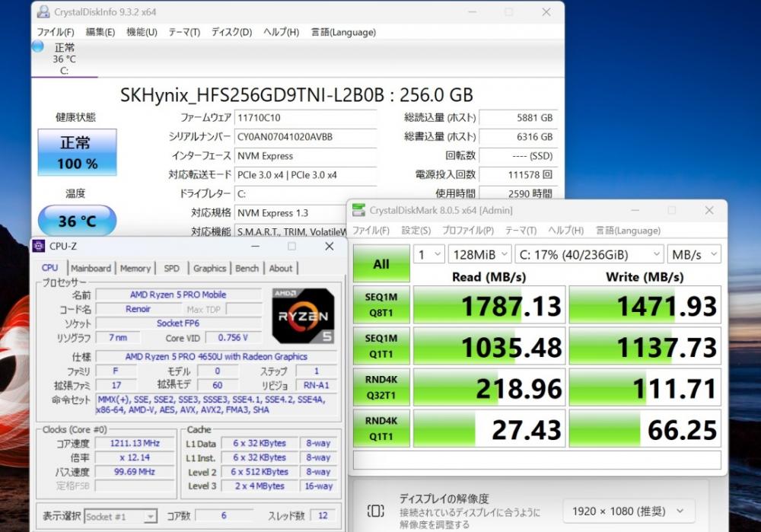The height and width of the screenshot is (532, 761).
Task: Click the RND4K Q1T1 write result 66.25
Action: [x=645, y=429]
